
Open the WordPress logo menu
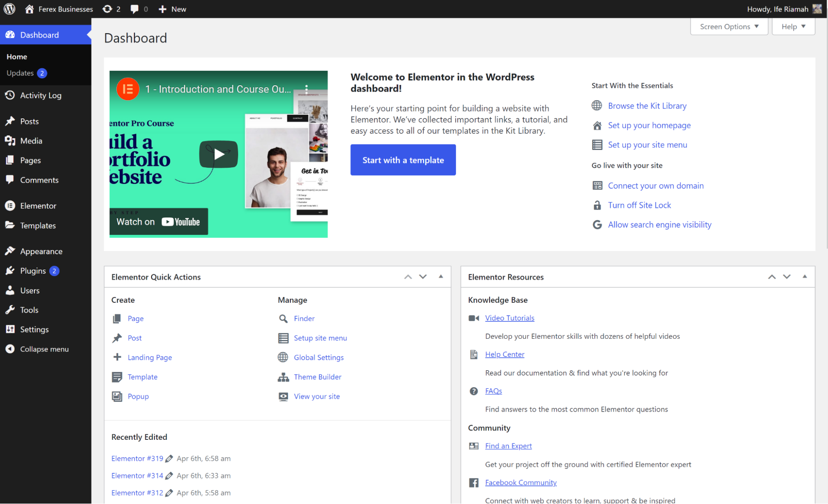pyautogui.click(x=10, y=9)
